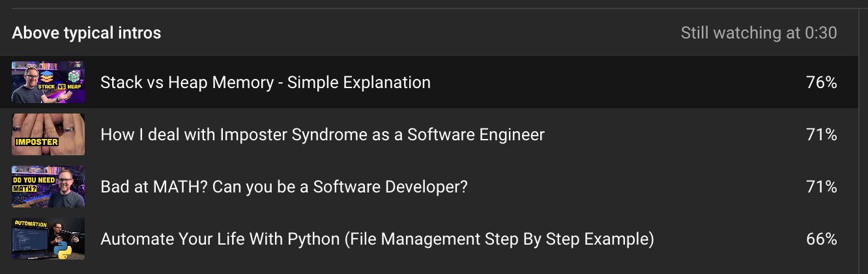
Task: Click the 71% value for Imposter Syndrome video
Action: [x=821, y=134]
